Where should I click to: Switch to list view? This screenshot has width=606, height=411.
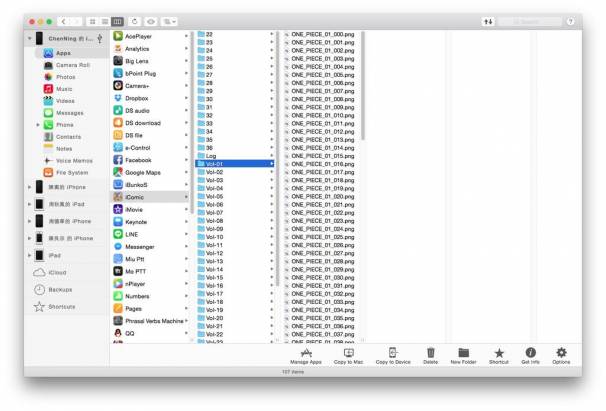105,22
